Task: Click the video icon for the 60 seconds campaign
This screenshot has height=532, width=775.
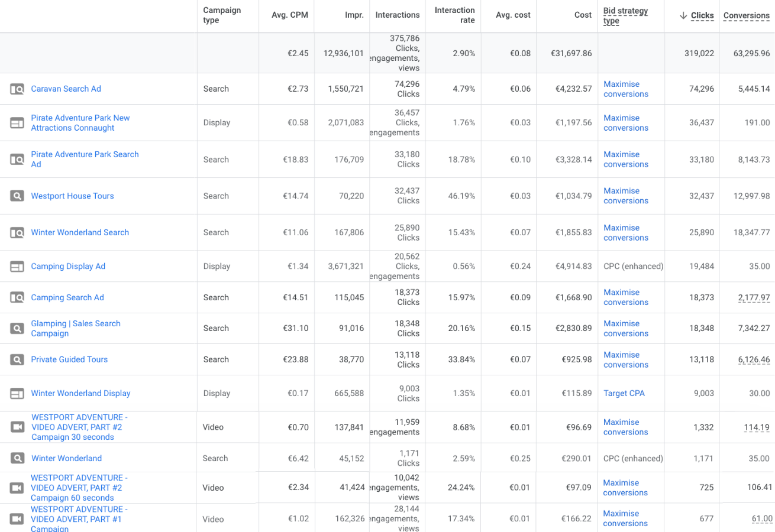Action: (17, 488)
